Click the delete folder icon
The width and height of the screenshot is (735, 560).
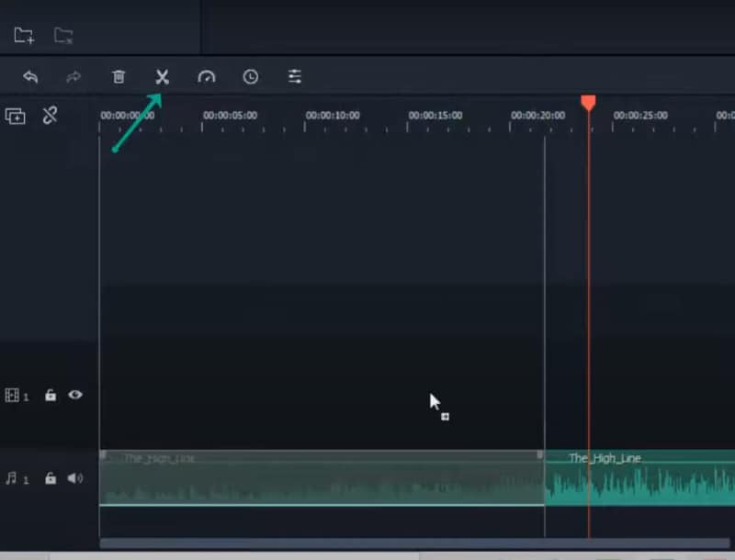pos(63,36)
